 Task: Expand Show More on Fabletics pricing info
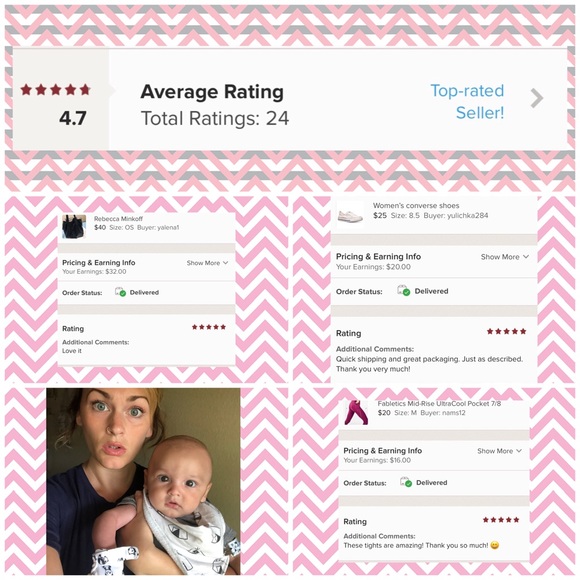[x=499, y=451]
